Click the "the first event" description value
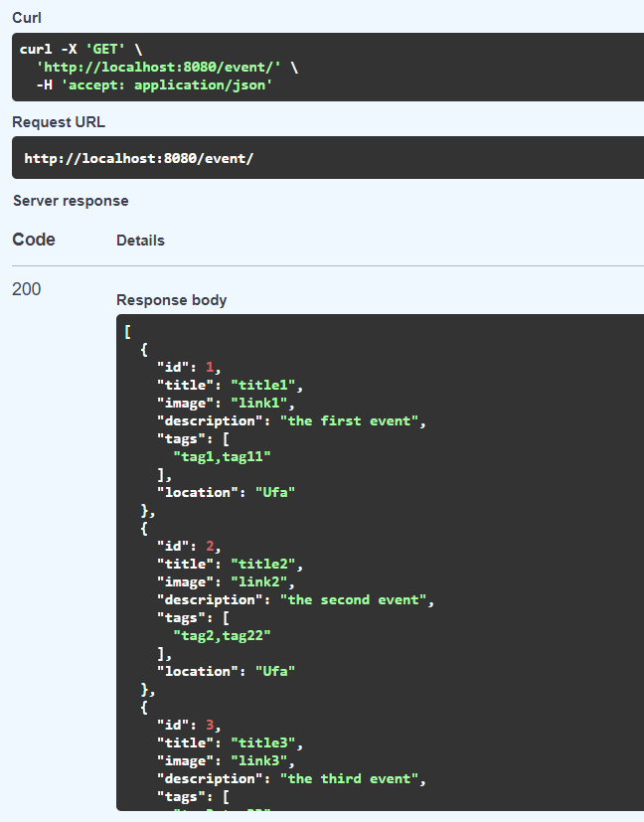The height and width of the screenshot is (822, 644). click(x=349, y=421)
